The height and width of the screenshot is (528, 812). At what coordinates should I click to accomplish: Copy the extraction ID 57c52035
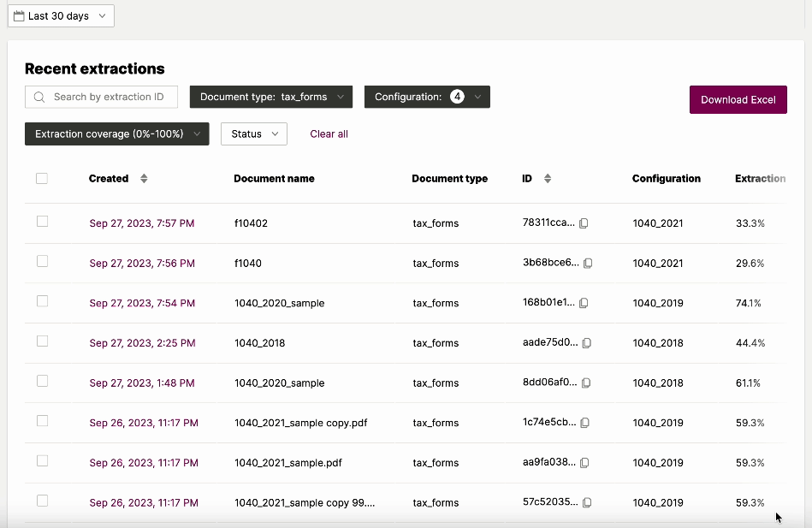tap(587, 502)
